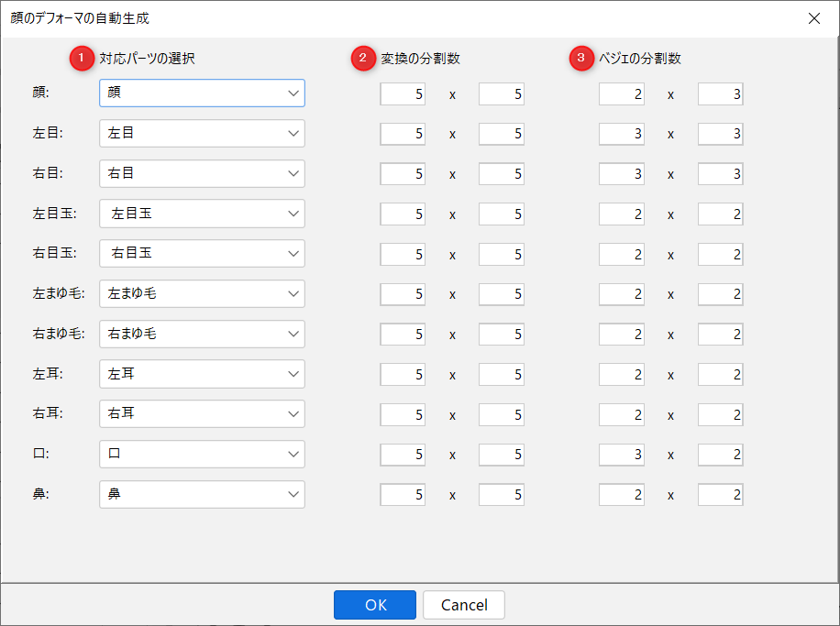Close the face deformer auto-generation dialog

[x=813, y=18]
